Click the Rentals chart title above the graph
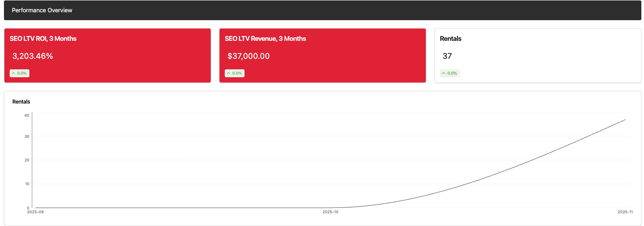This screenshot has width=644, height=226. 21,102
